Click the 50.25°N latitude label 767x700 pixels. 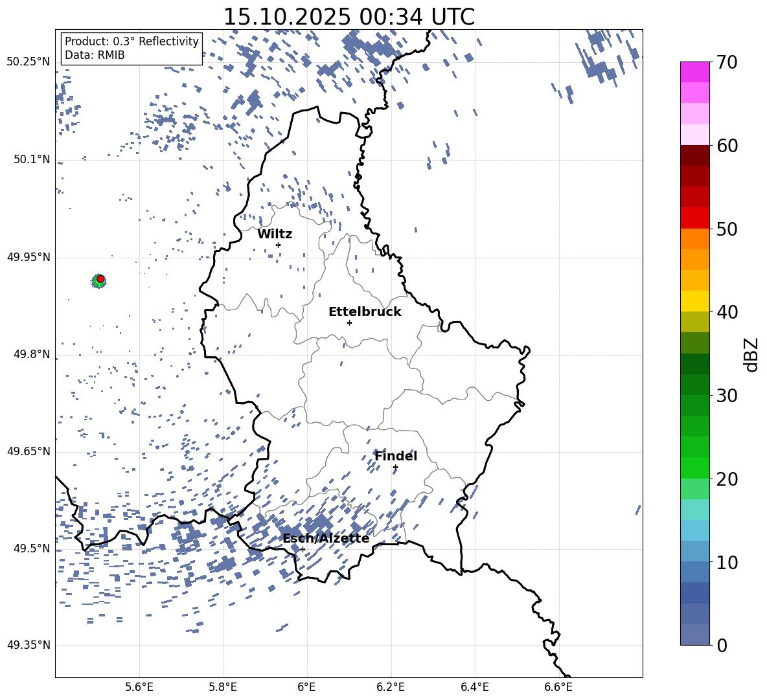(x=28, y=62)
